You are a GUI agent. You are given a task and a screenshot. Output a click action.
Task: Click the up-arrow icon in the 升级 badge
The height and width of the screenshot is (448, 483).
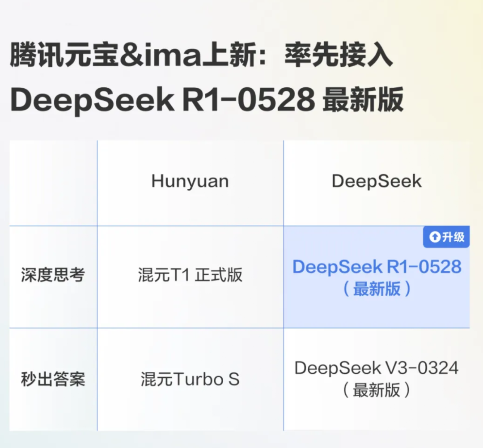[435, 237]
